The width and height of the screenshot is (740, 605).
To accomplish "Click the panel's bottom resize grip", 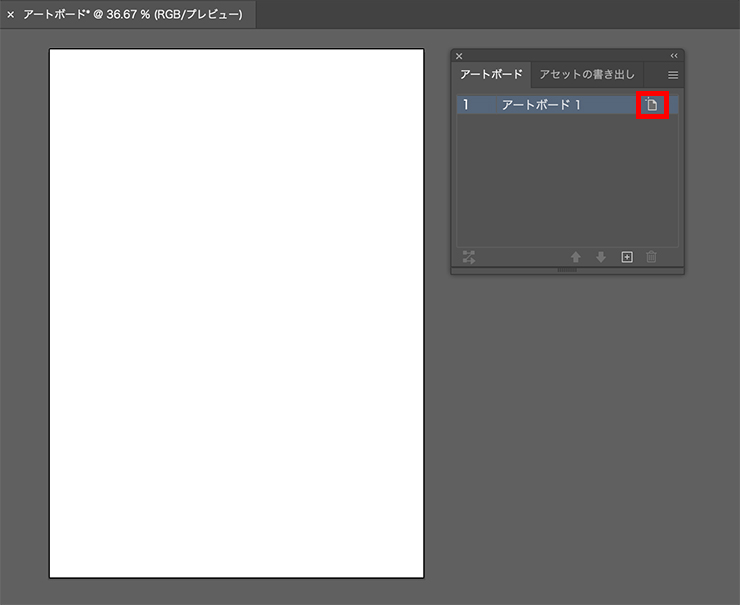I will [x=567, y=270].
